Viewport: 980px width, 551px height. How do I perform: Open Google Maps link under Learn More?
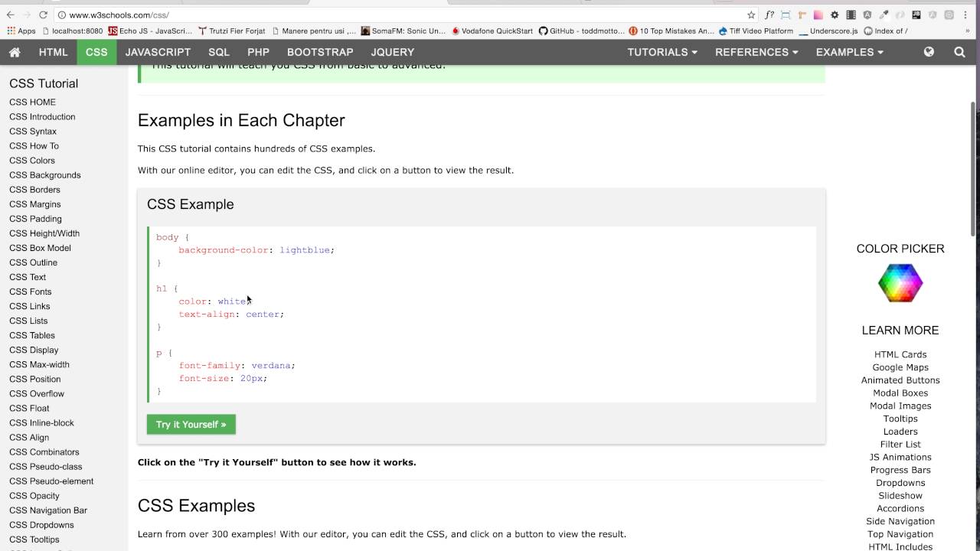900,367
